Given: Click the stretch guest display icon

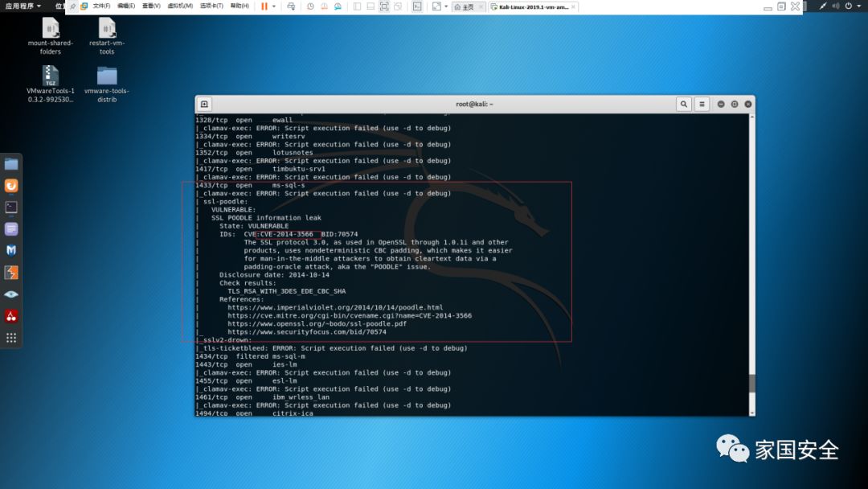Looking at the screenshot, I should coord(436,6).
